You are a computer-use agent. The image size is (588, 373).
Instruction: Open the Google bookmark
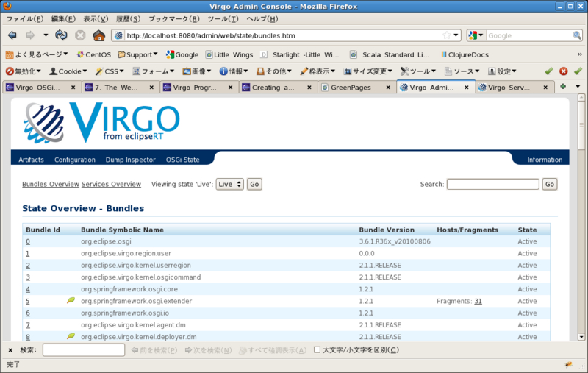pos(182,54)
